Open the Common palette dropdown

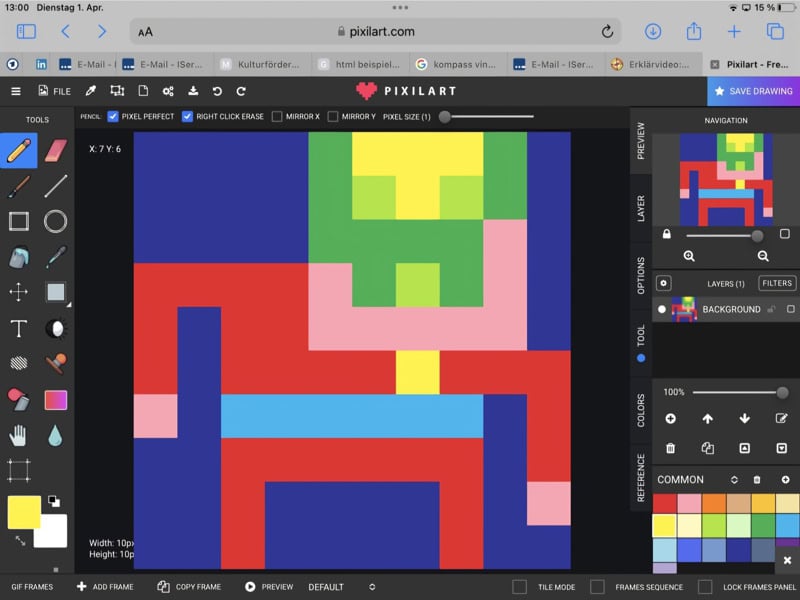[x=734, y=480]
